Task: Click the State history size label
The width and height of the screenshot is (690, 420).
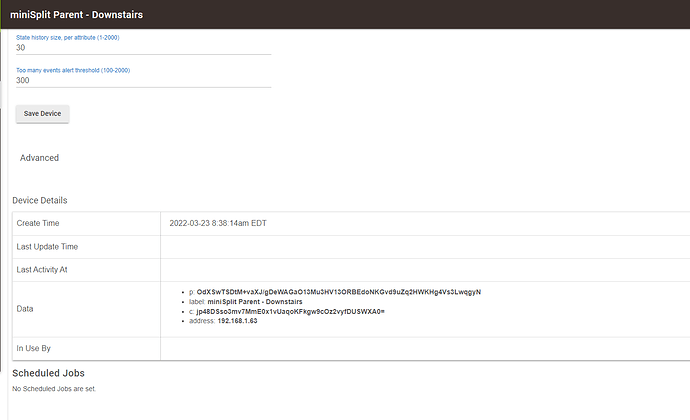Action: click(x=68, y=37)
